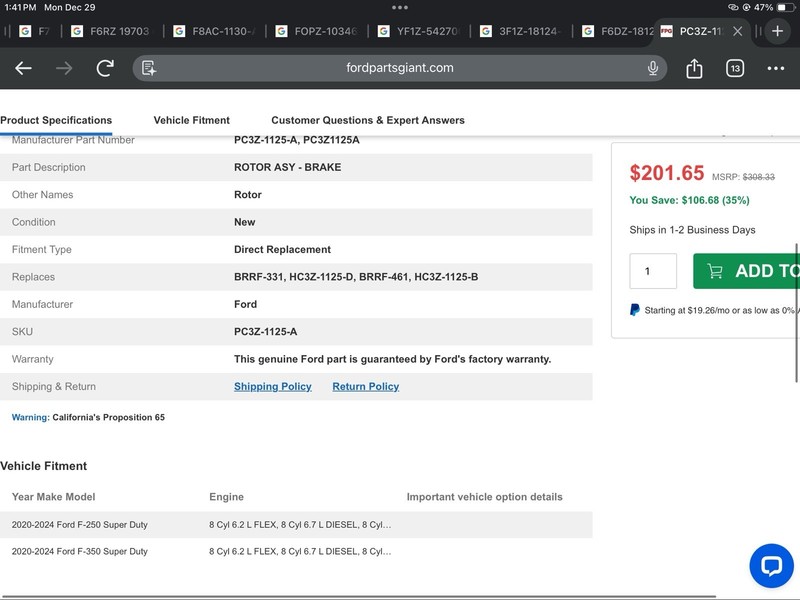800x600 pixels.
Task: Click the $201.65 price
Action: (666, 173)
